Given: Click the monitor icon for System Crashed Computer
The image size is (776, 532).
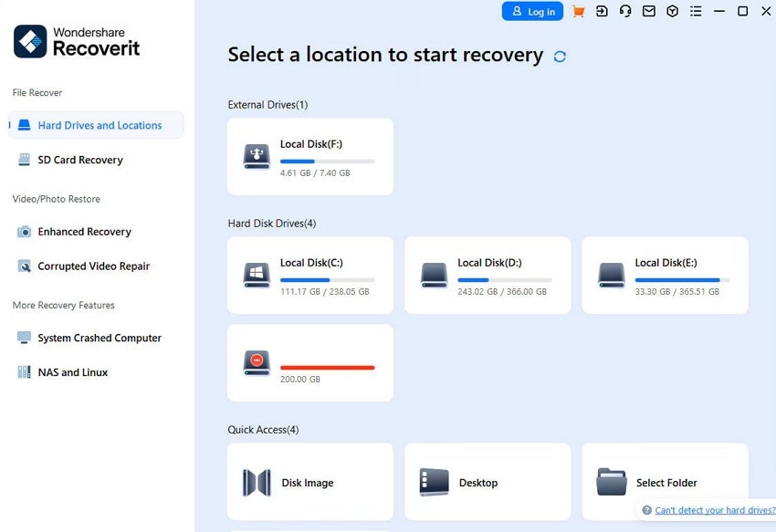Looking at the screenshot, I should (24, 338).
